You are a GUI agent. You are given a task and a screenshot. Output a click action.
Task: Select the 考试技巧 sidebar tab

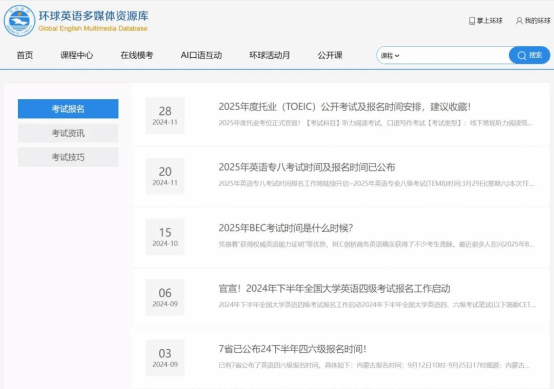point(68,157)
